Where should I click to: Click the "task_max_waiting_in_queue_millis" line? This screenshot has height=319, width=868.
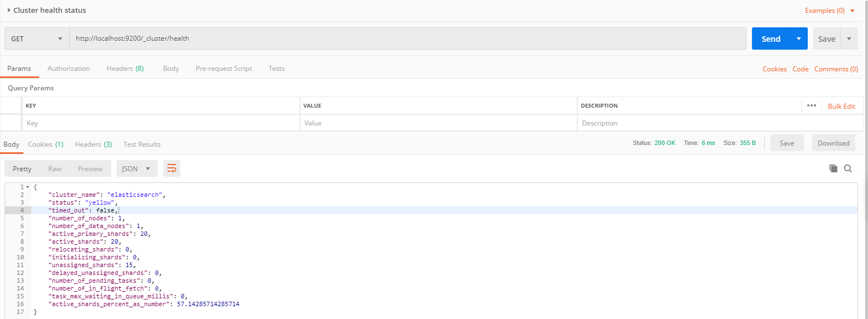[118, 296]
